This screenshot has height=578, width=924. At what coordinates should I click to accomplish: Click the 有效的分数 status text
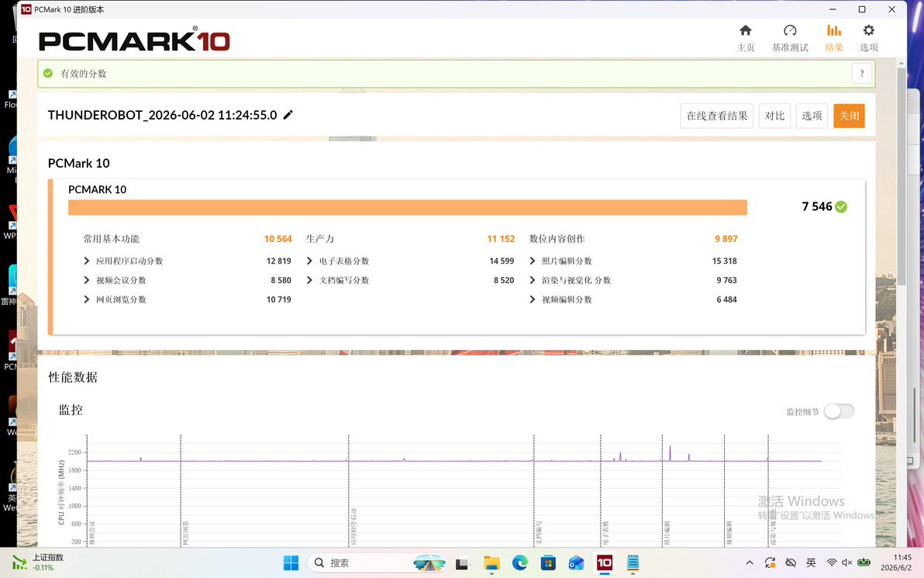(83, 74)
